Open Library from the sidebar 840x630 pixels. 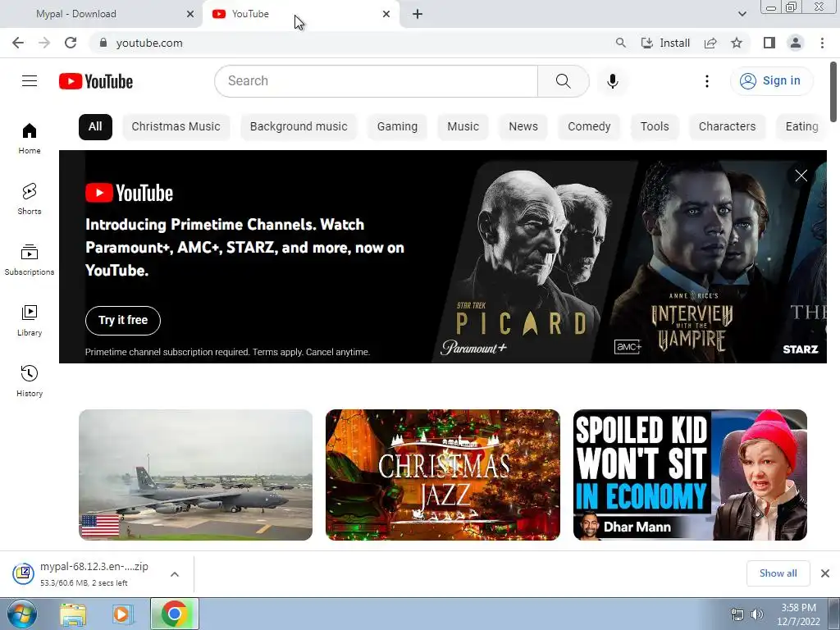[x=30, y=321]
